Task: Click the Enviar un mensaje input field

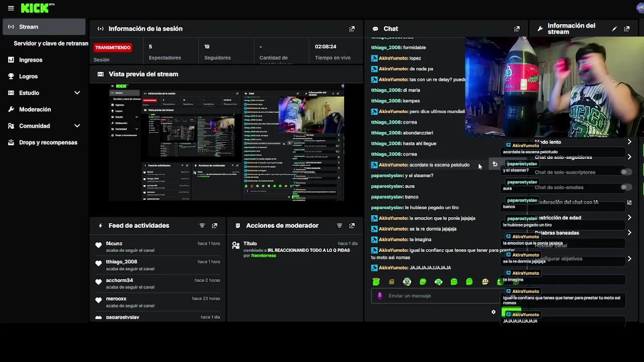Action: [436, 296]
